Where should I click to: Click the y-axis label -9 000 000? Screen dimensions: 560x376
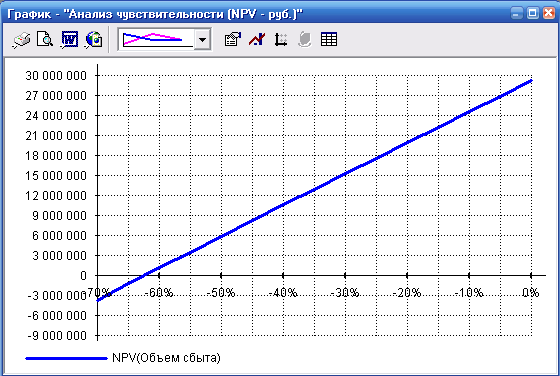tap(57, 336)
